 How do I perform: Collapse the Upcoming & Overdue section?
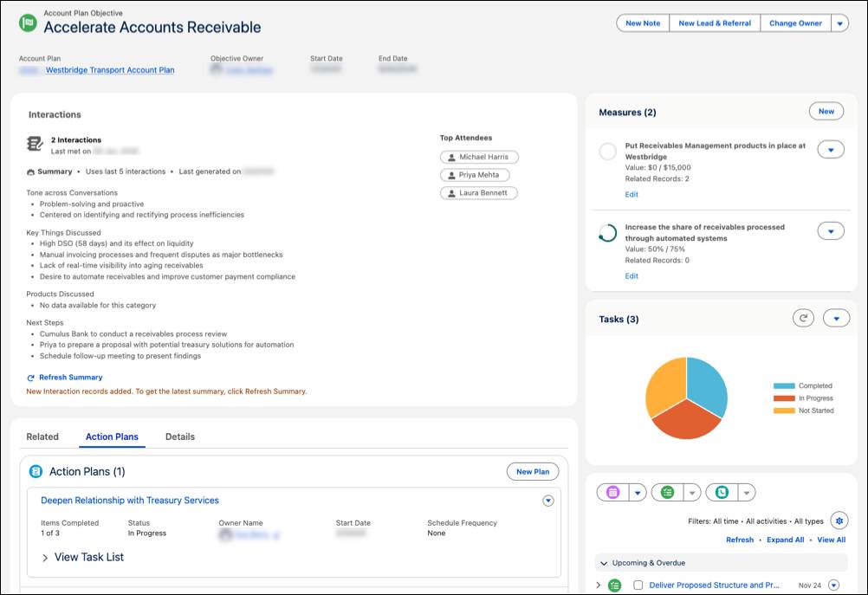602,563
